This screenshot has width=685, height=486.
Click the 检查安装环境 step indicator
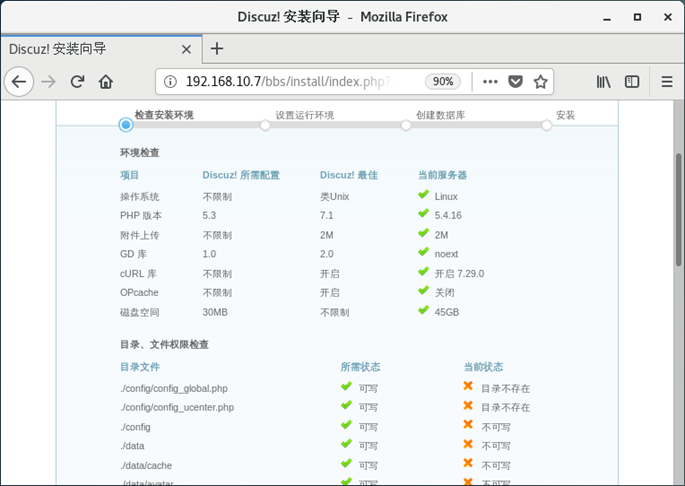click(x=126, y=125)
